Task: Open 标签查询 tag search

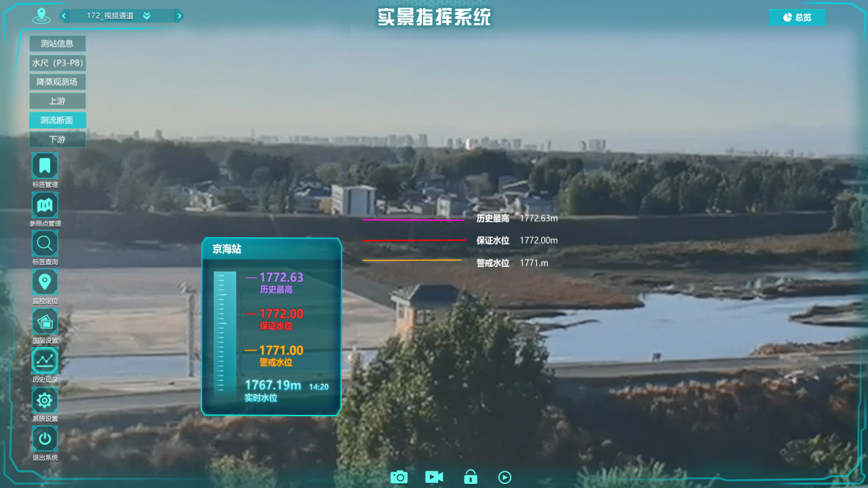Action: click(x=44, y=243)
